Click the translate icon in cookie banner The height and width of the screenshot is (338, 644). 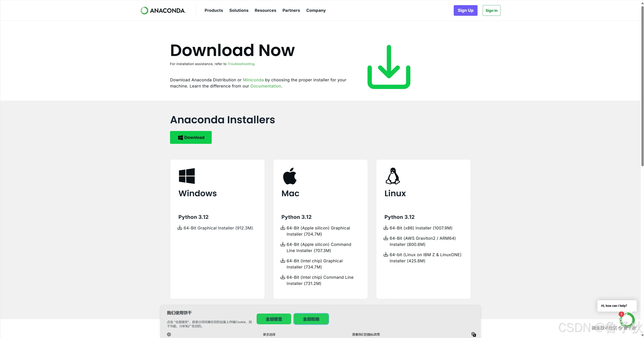click(x=473, y=334)
